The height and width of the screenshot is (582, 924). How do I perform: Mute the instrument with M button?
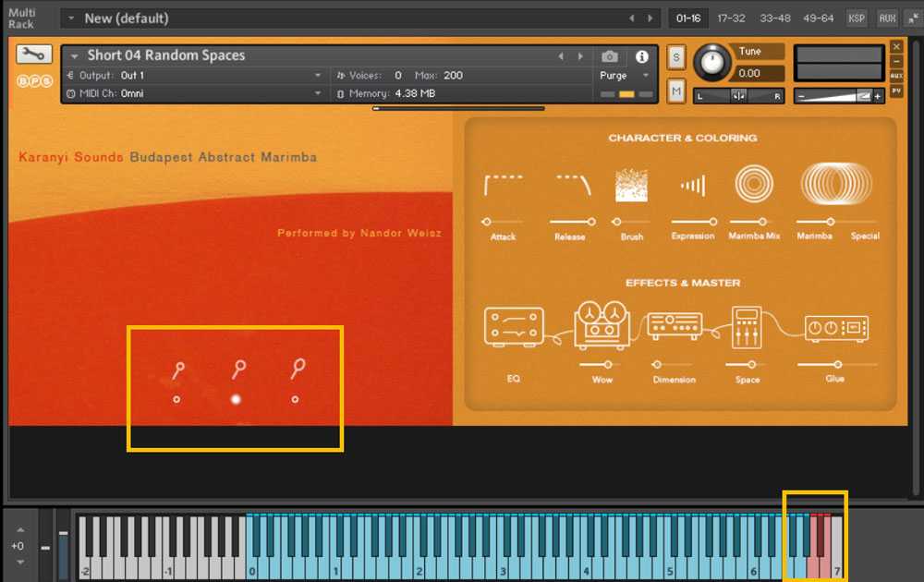676,91
